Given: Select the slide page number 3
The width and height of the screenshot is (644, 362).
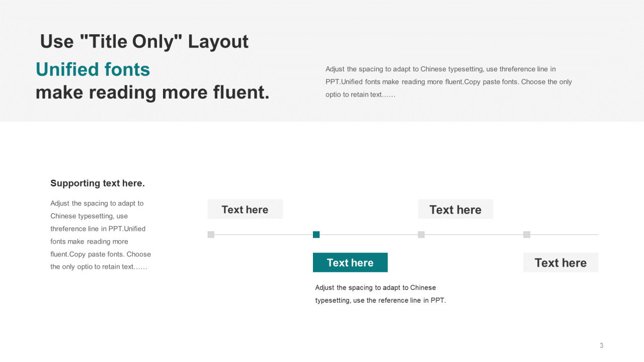Looking at the screenshot, I should [x=601, y=345].
